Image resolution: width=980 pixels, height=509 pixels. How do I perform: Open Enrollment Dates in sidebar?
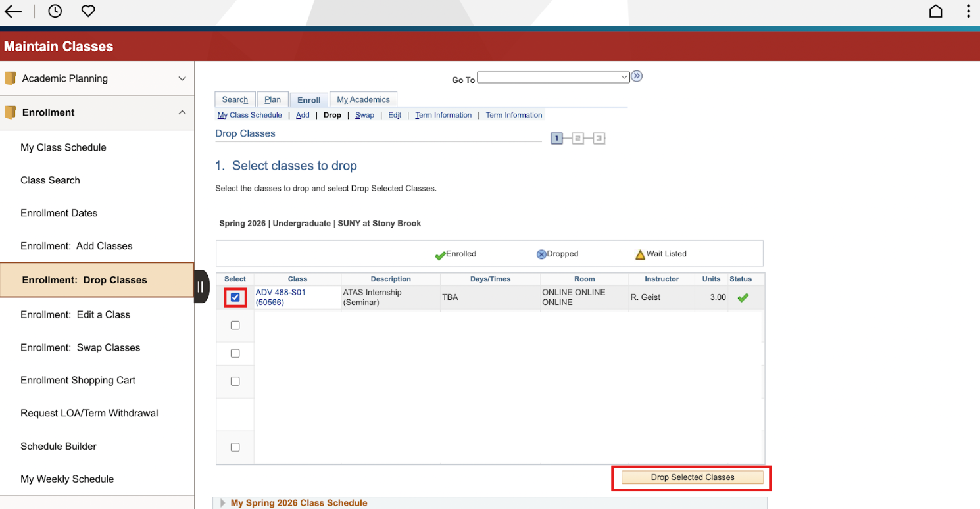coord(59,213)
